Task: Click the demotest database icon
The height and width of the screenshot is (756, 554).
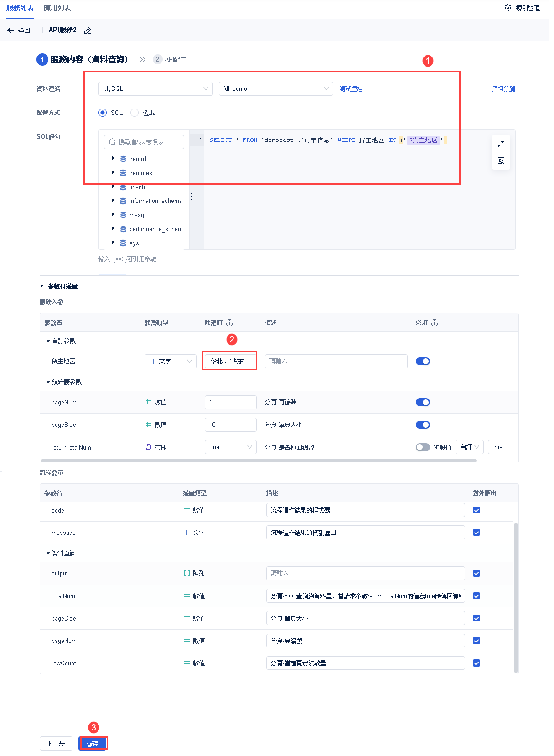Action: pyautogui.click(x=123, y=173)
